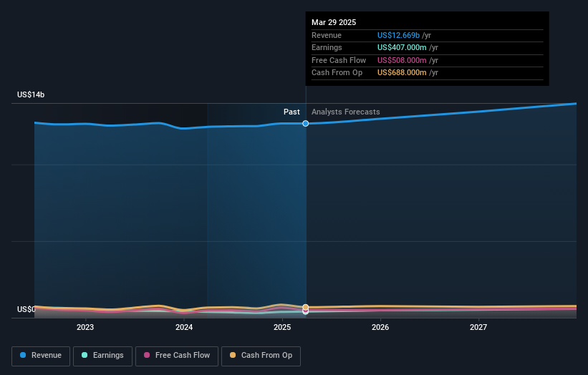Click the 2024 x-axis label
Screen dimensions: 588x375
pyautogui.click(x=184, y=327)
